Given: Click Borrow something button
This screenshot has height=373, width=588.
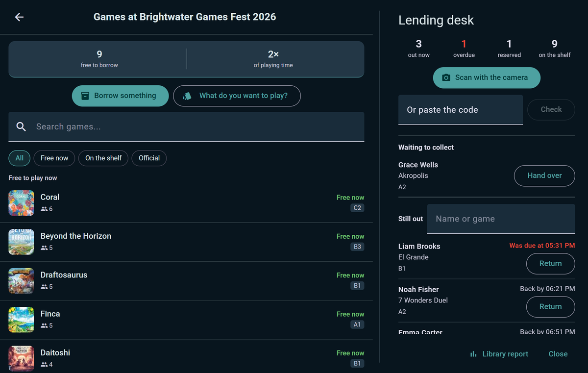Looking at the screenshot, I should click(x=120, y=96).
